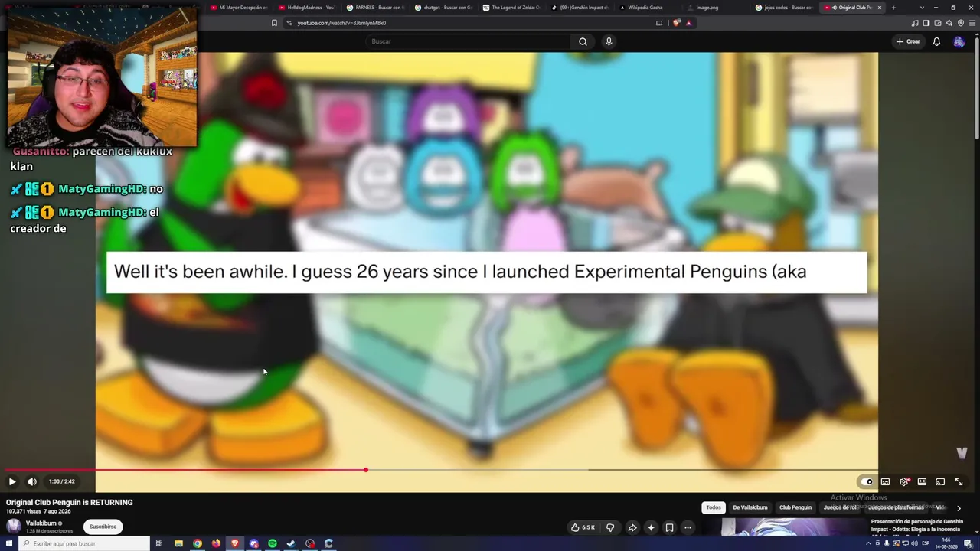Click the YouTube search magnifier button
Viewport: 980px width, 551px height.
[x=583, y=41]
